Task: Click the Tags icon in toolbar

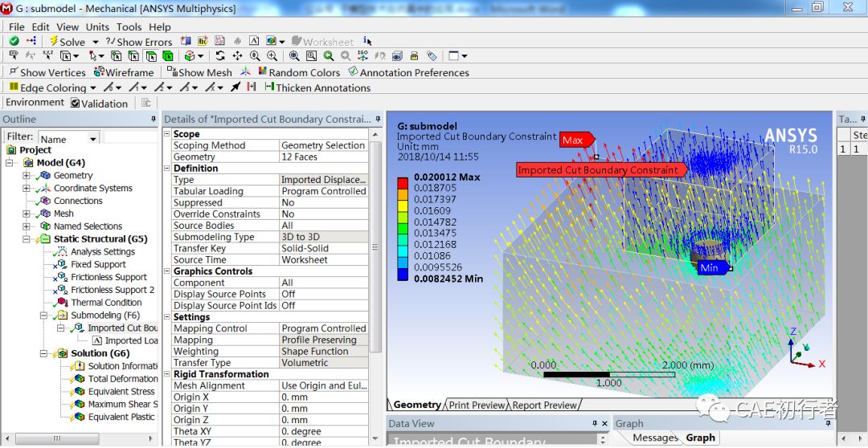Action: tap(432, 56)
